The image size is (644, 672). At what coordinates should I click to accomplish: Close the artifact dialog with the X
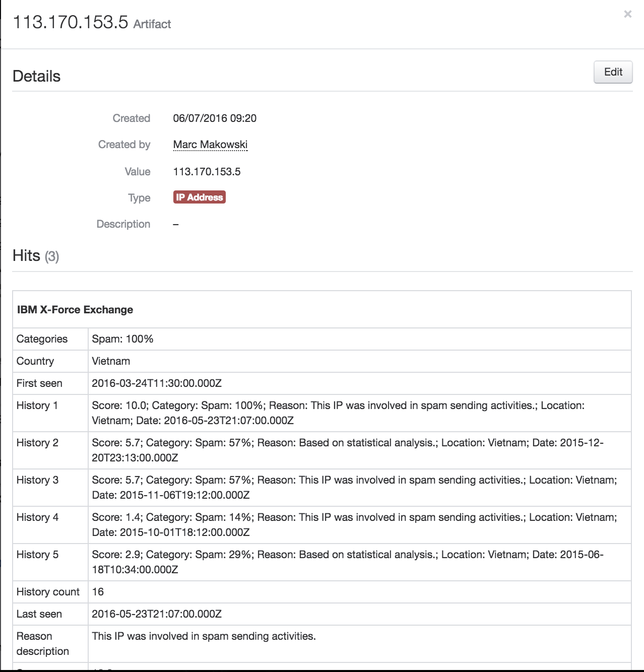627,14
